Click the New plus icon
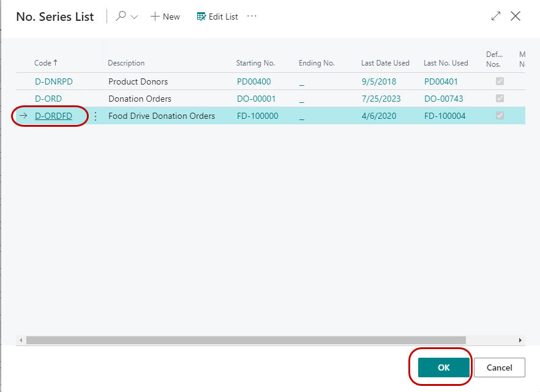This screenshot has width=540, height=392. [x=156, y=17]
